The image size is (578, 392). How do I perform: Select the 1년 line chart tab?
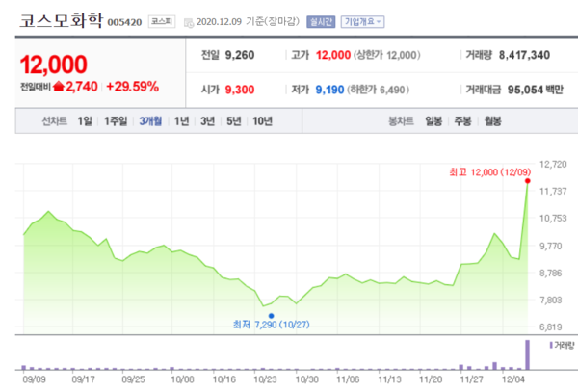click(181, 120)
